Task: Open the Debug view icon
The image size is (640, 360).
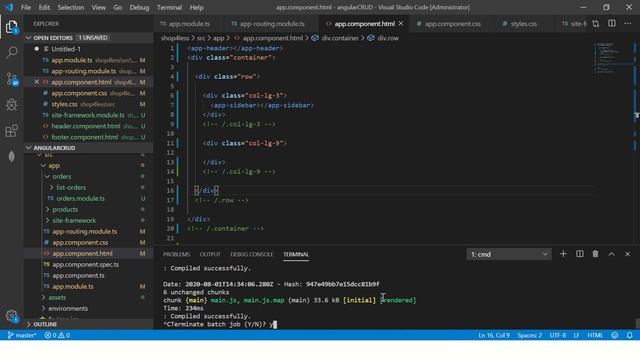Action: 12,105
